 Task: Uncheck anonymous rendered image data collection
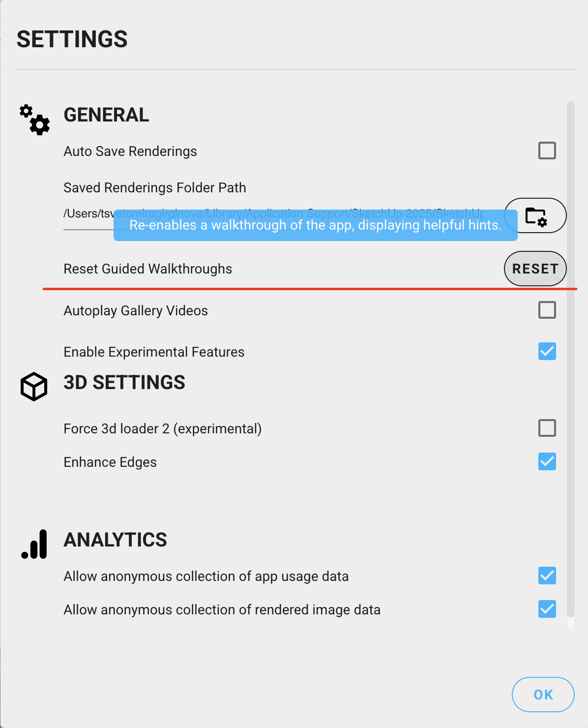point(547,609)
